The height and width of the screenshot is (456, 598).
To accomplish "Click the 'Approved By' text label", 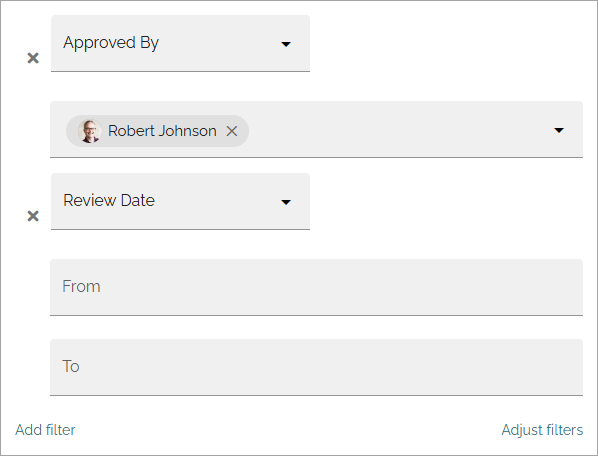I will 111,43.
